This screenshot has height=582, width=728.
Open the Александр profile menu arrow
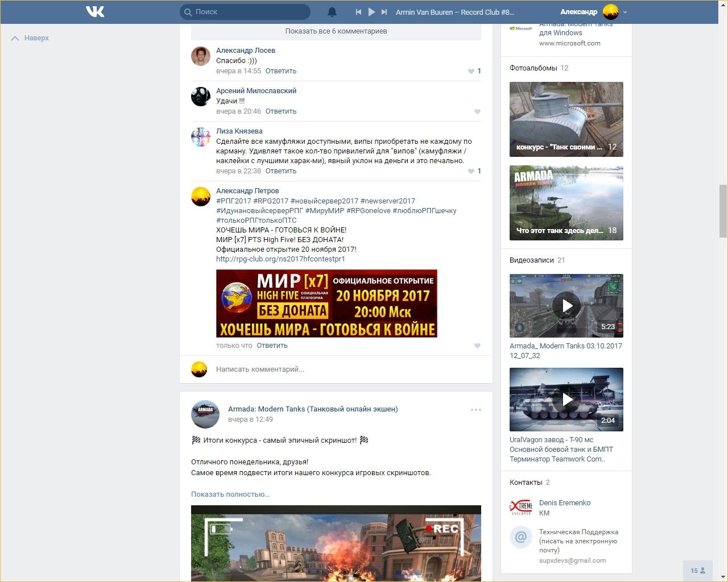point(625,12)
